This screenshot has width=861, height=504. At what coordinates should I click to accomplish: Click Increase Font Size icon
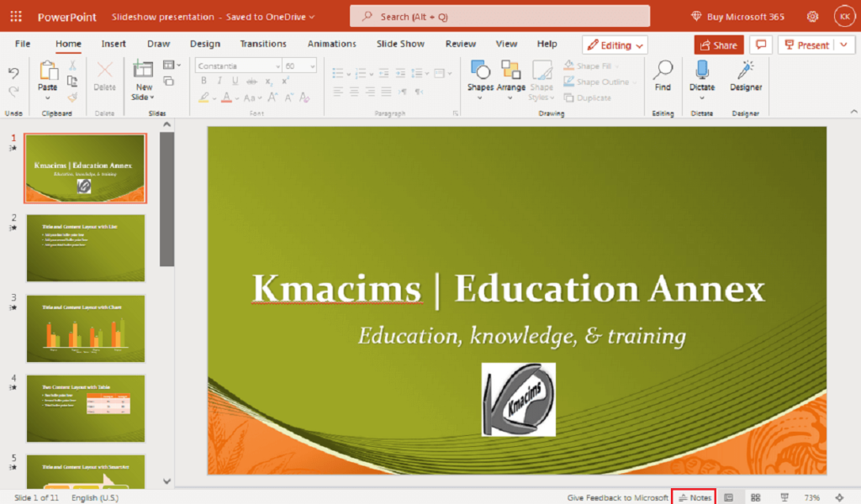[x=272, y=97]
